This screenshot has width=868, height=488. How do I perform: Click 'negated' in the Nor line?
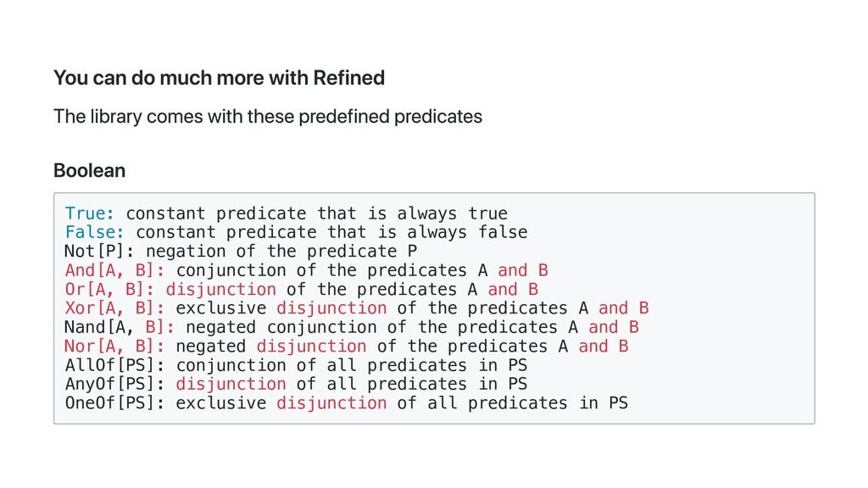210,347
